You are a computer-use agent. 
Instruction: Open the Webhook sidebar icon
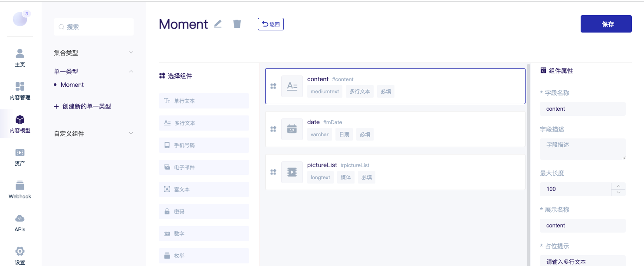click(x=20, y=185)
